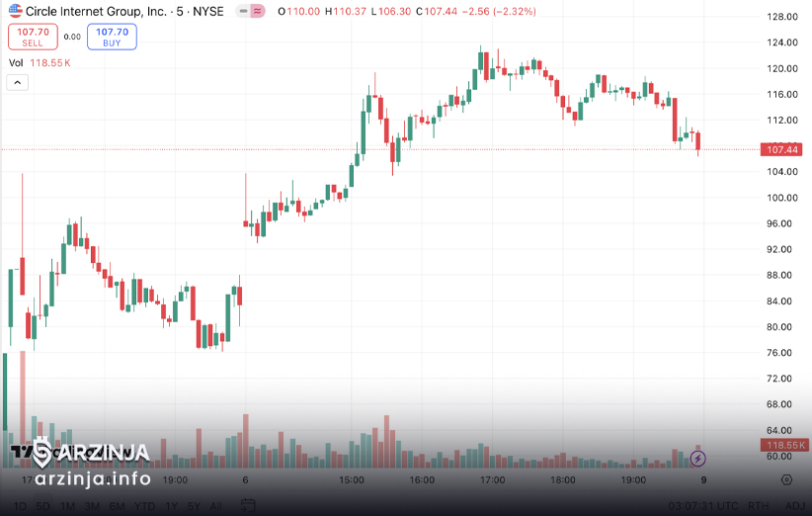Click the L106.30 low value
The height and width of the screenshot is (516, 812).
click(391, 11)
